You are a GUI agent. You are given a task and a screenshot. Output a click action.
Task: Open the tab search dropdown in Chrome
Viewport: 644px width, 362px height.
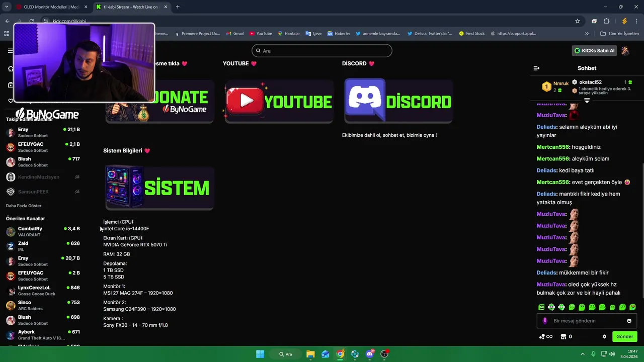(x=7, y=7)
